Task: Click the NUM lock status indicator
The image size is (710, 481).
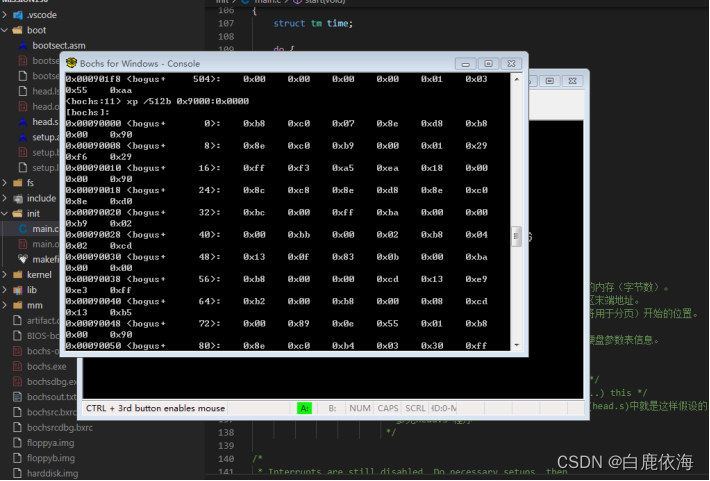Action: pyautogui.click(x=360, y=409)
